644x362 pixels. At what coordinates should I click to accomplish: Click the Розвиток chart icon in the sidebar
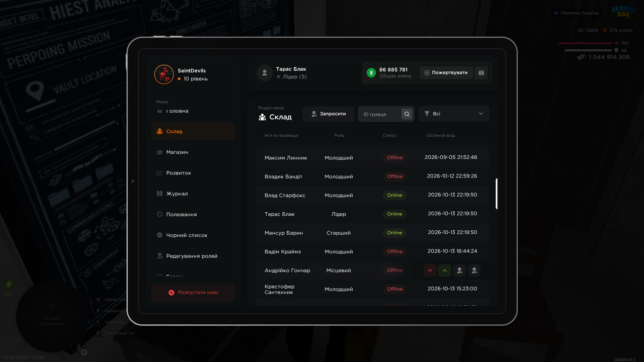[x=159, y=173]
